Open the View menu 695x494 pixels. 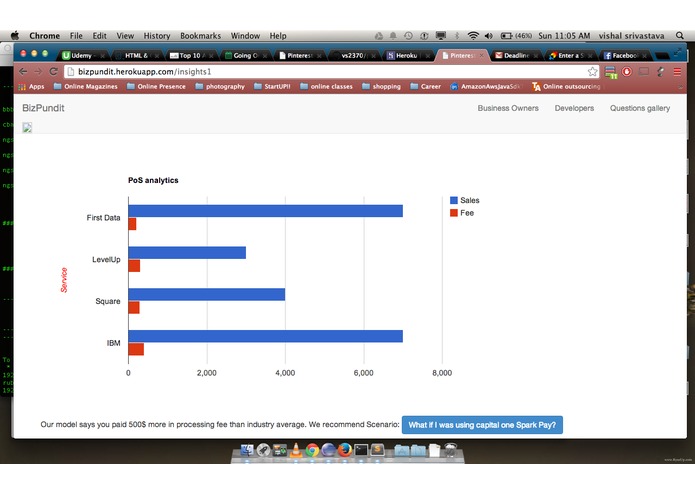point(125,35)
